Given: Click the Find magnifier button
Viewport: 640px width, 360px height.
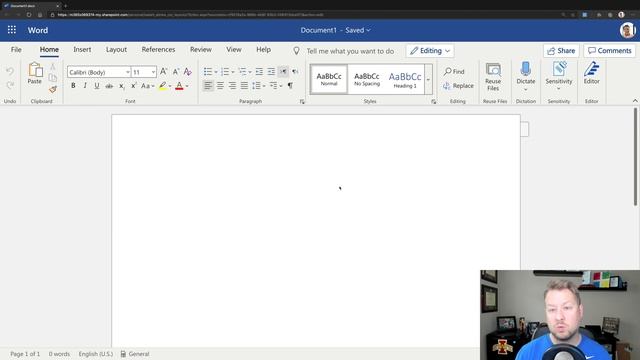Looking at the screenshot, I should [x=454, y=71].
